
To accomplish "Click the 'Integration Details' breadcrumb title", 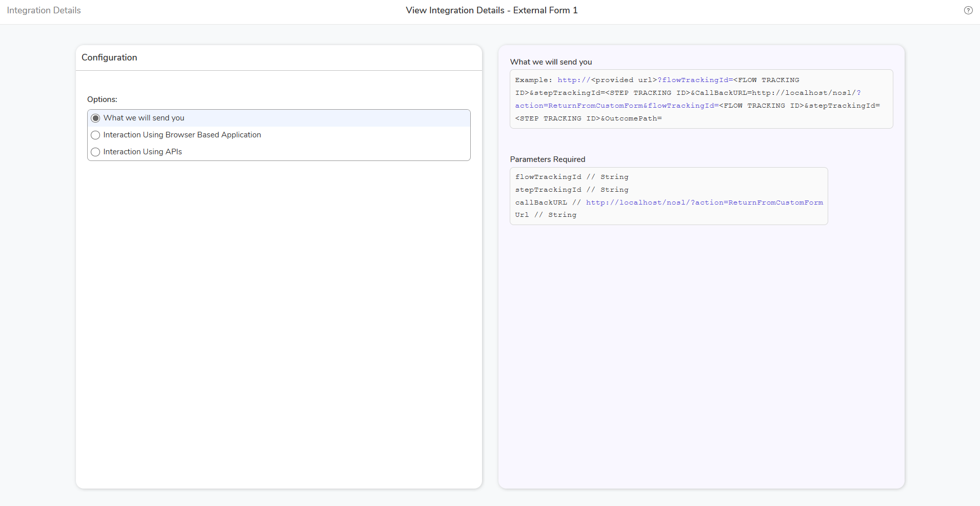I will point(44,10).
